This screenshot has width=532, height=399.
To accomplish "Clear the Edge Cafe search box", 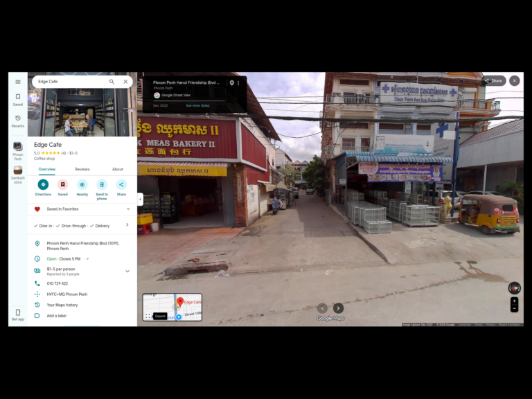I will [x=125, y=82].
